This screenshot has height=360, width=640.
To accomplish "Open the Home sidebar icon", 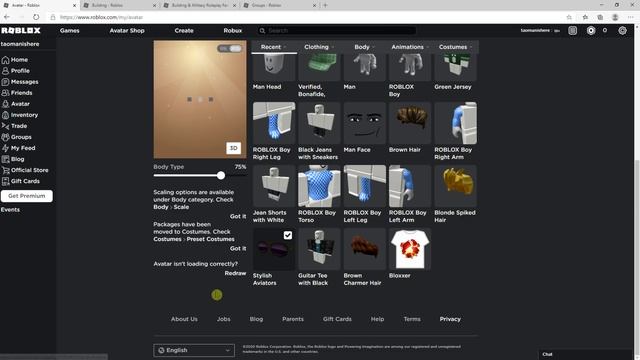I will click(x=5, y=60).
